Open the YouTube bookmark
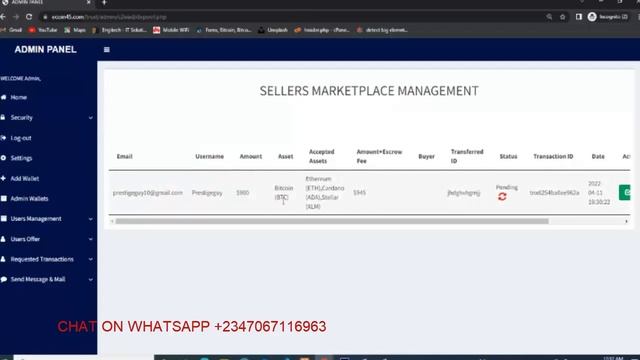Viewport: 640px width, 360px height. [43, 30]
